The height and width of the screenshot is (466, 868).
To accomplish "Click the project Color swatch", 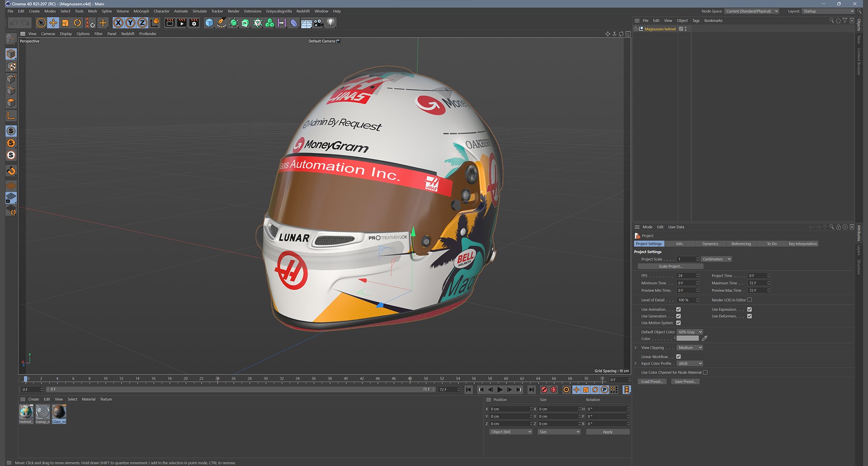I will coord(688,339).
